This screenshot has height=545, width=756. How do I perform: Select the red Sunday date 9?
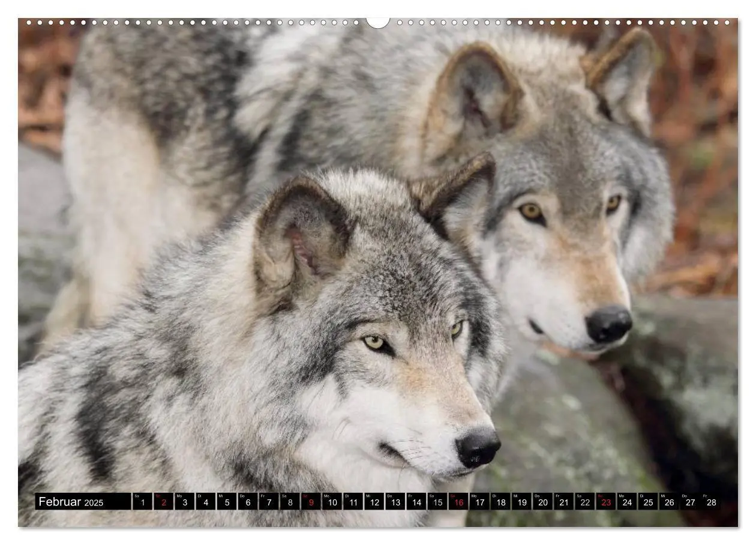point(311,502)
